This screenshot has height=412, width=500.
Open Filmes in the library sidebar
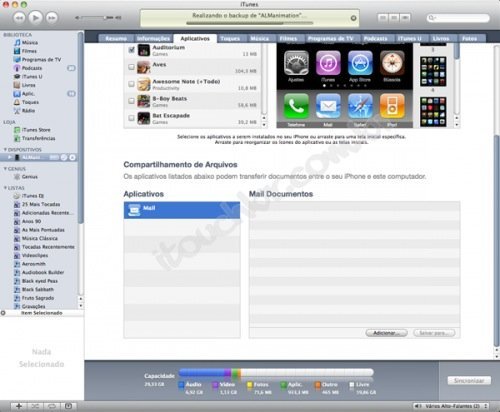(x=29, y=51)
